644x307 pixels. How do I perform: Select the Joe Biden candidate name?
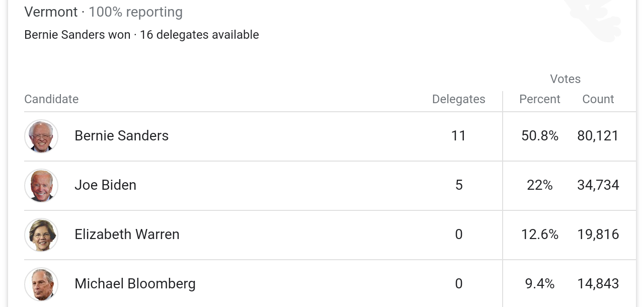[x=105, y=185]
